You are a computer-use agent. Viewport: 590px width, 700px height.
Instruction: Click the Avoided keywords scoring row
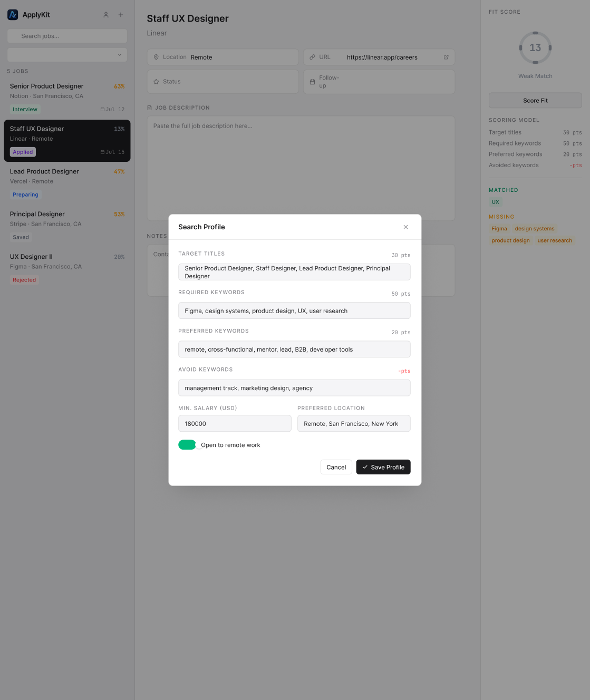click(x=535, y=165)
